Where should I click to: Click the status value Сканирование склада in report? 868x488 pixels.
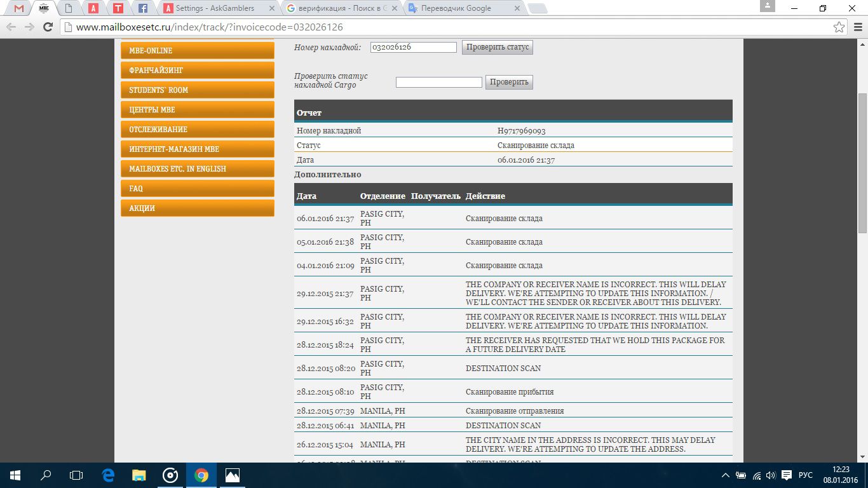click(536, 146)
